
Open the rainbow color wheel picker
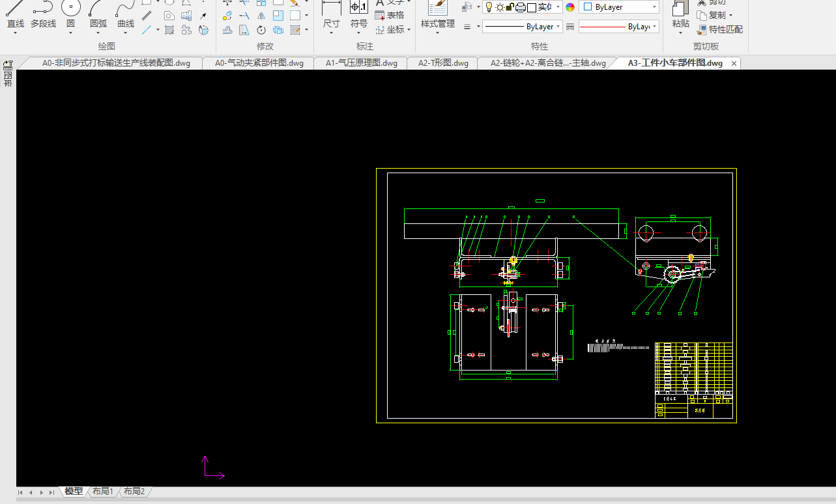pos(570,7)
